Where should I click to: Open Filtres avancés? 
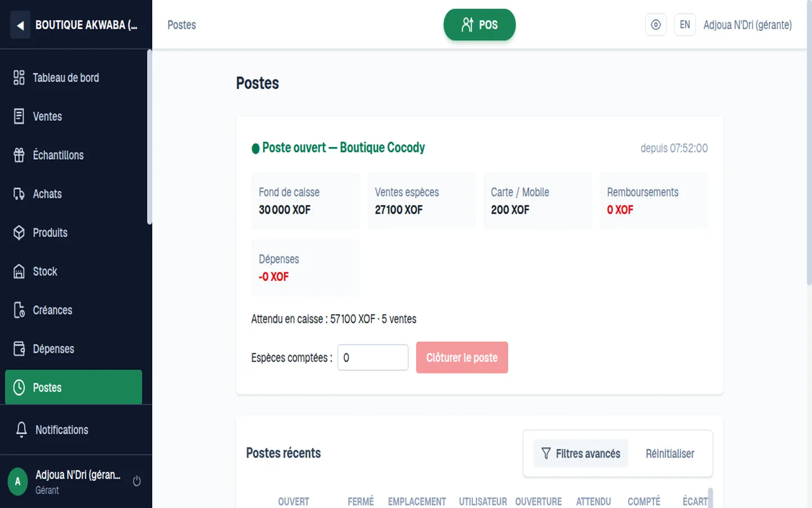coord(581,454)
